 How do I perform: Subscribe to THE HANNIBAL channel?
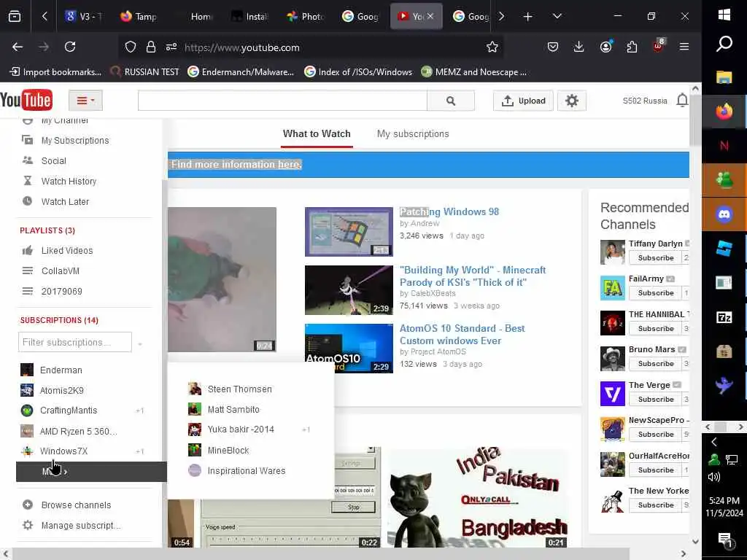(656, 329)
